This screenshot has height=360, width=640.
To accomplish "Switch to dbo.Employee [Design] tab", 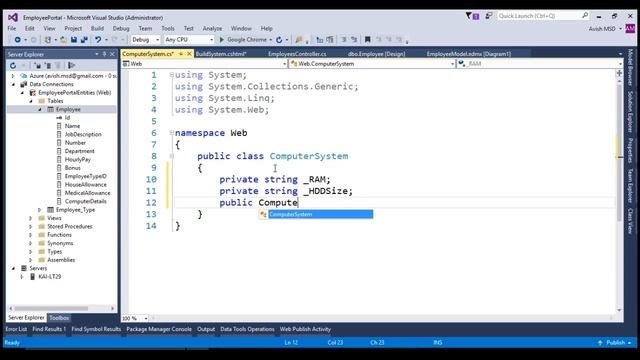I will [376, 54].
